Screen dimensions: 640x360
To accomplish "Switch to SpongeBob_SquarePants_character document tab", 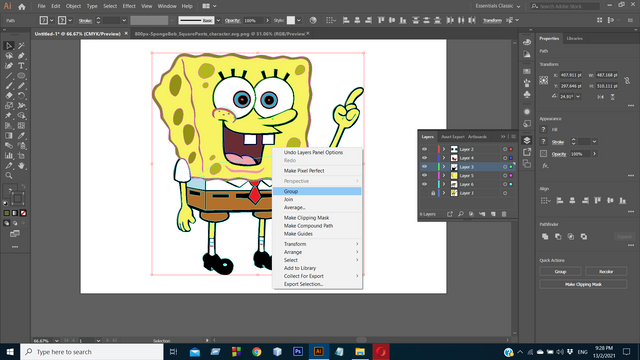I will click(x=220, y=34).
